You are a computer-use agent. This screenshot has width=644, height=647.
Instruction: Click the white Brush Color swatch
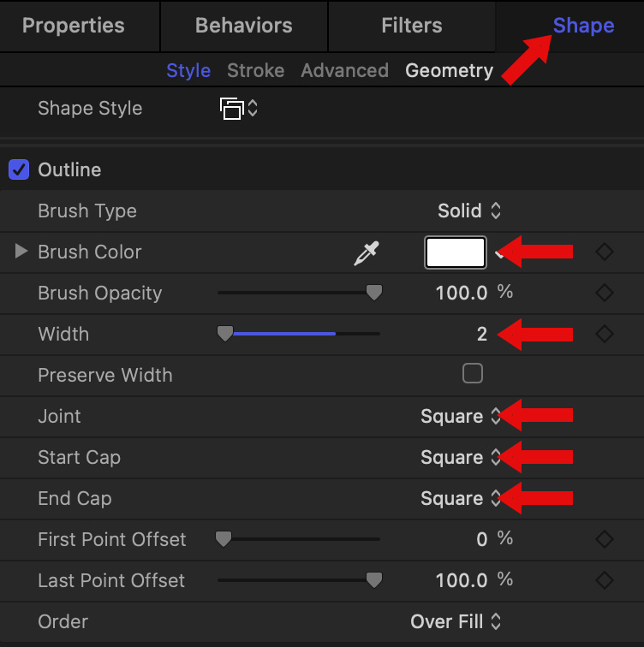(456, 252)
